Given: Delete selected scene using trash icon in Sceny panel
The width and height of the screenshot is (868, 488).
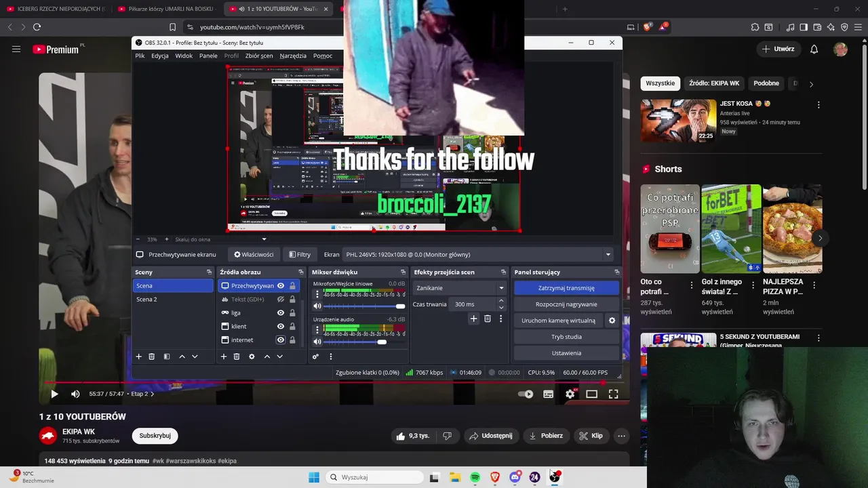Looking at the screenshot, I should point(152,357).
